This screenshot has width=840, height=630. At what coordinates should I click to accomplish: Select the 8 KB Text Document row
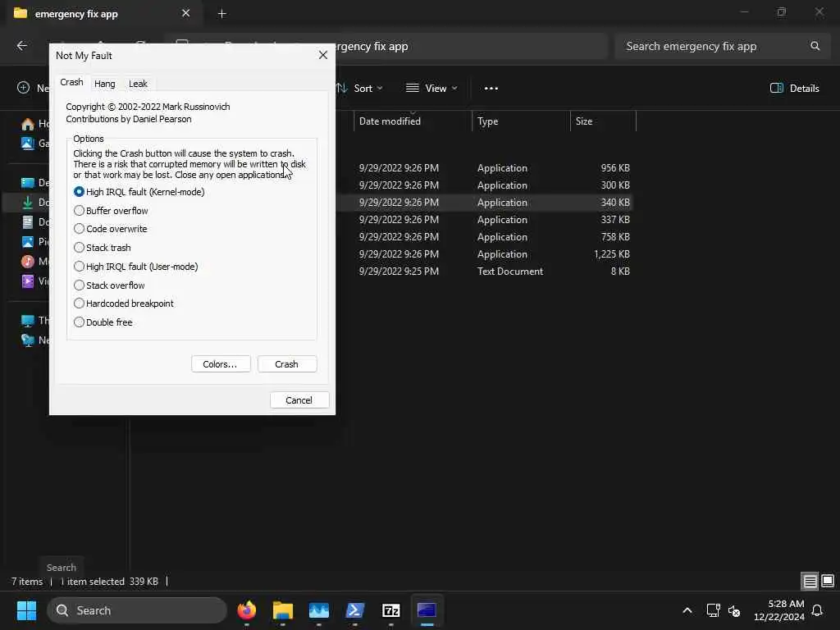(485, 271)
